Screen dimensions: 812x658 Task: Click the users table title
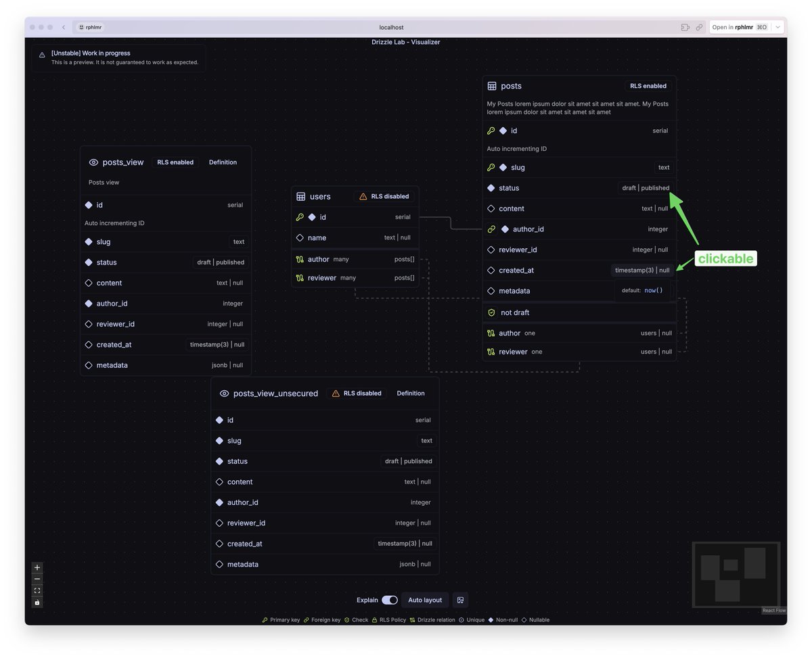click(x=320, y=197)
